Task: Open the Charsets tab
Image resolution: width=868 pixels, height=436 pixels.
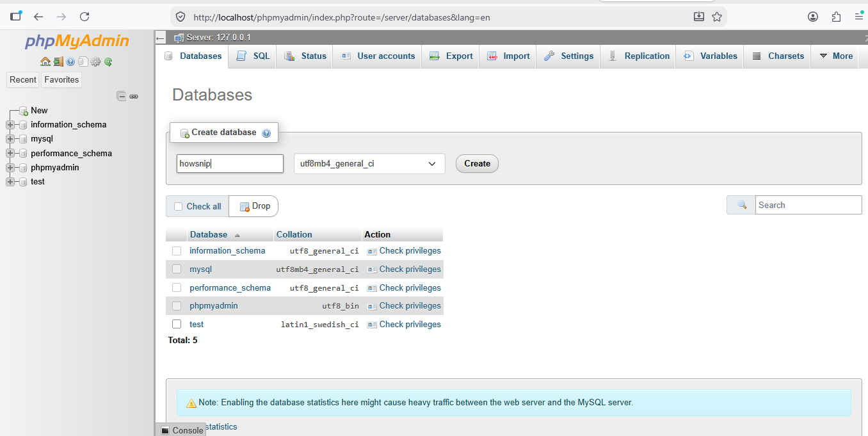Action: click(x=778, y=56)
